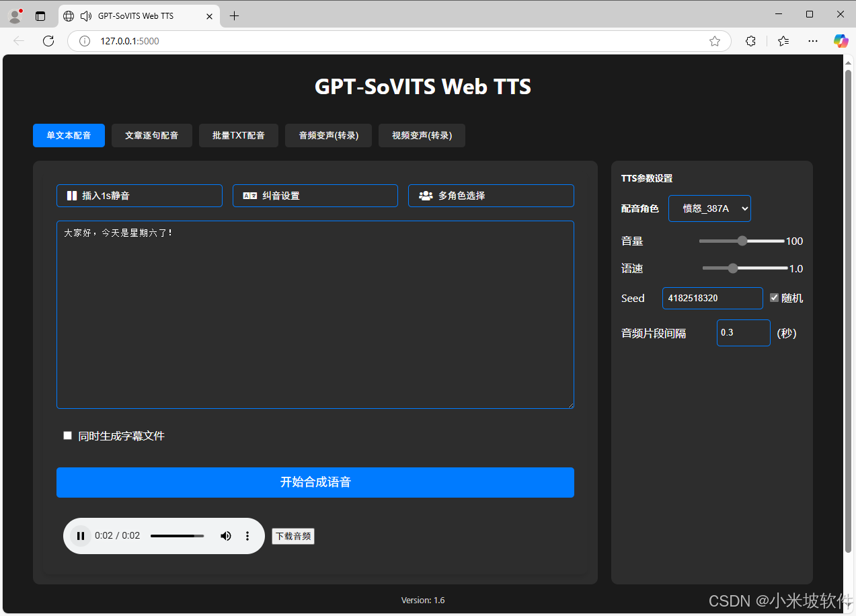Open browser settings via the ellipsis menu
856x616 pixels.
812,41
